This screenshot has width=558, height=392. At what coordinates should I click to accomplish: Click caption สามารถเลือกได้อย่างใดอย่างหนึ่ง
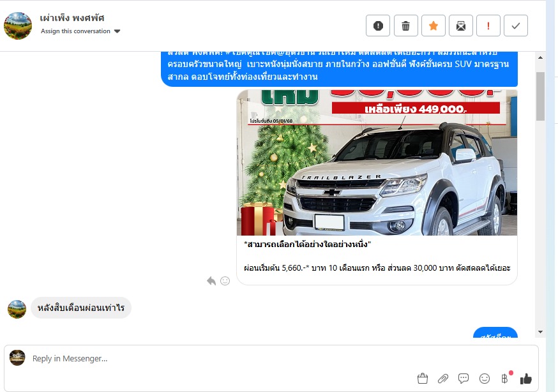click(308, 245)
